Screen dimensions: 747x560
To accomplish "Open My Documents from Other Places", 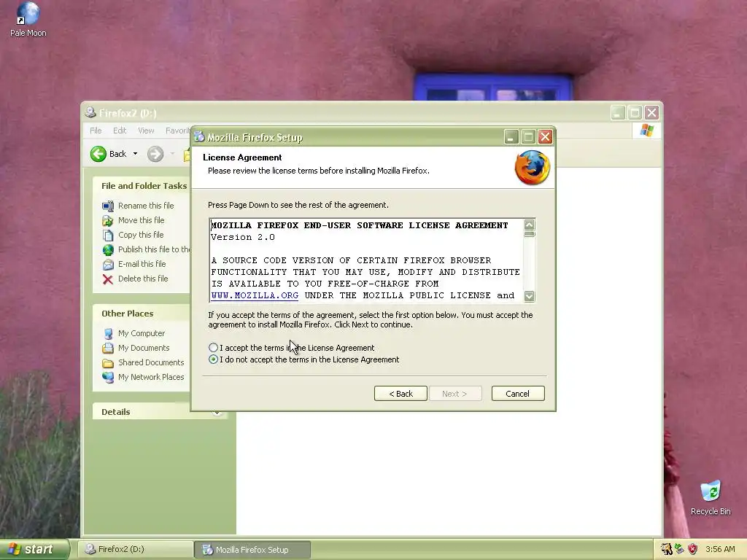I will (x=144, y=348).
